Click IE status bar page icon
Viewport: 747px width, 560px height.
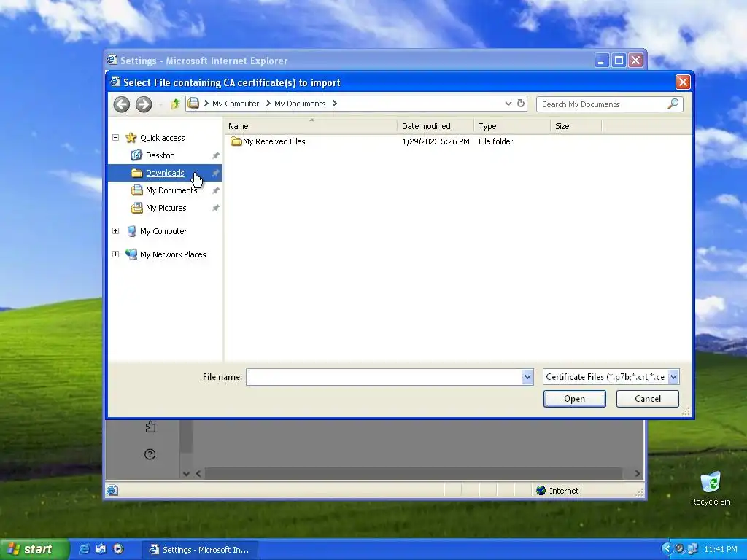point(112,490)
